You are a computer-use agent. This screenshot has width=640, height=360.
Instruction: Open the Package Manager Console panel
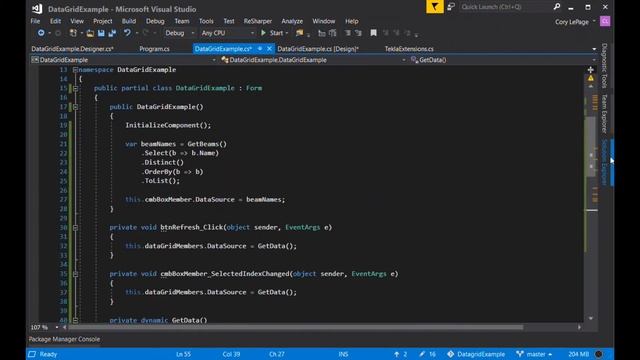[x=64, y=339]
